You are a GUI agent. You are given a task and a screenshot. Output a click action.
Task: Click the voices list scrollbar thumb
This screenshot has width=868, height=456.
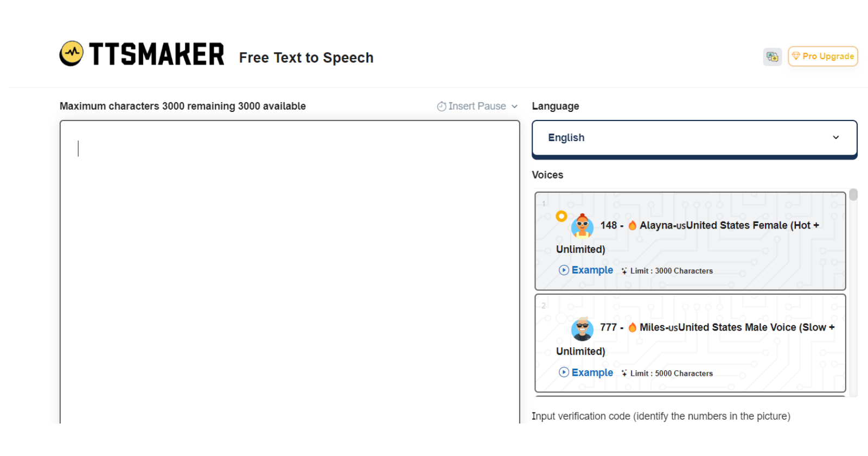pos(853,194)
